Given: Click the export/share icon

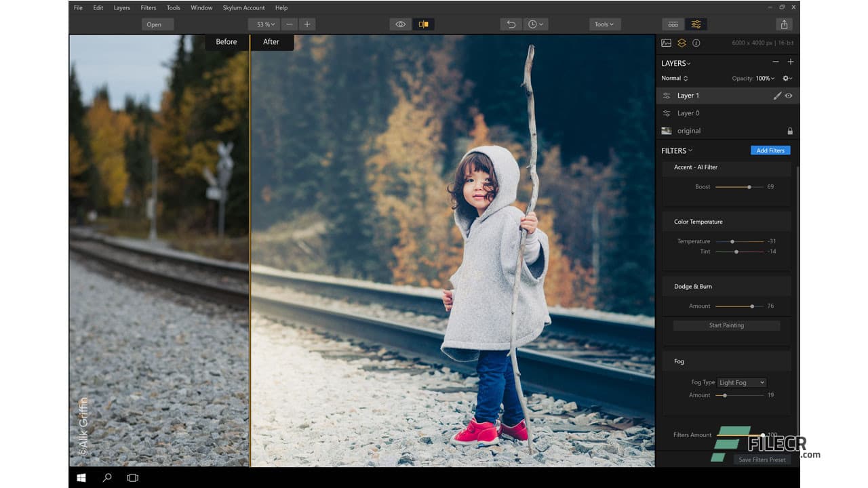Looking at the screenshot, I should click(784, 24).
